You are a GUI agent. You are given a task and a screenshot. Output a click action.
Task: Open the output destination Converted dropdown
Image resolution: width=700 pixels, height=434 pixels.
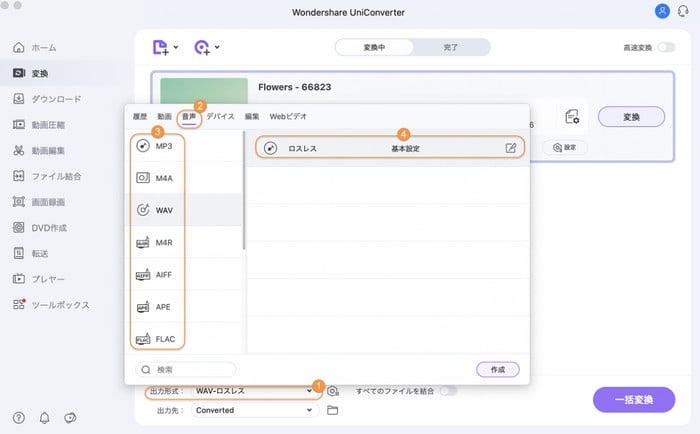[255, 410]
